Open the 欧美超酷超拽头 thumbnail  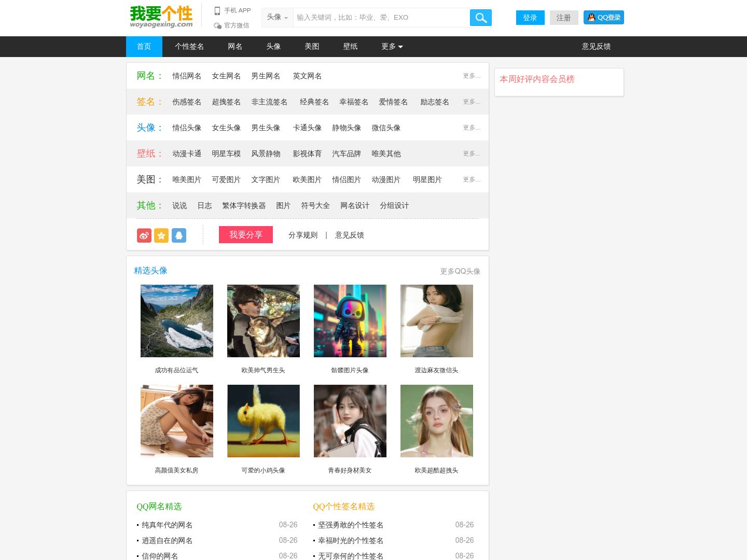(437, 421)
